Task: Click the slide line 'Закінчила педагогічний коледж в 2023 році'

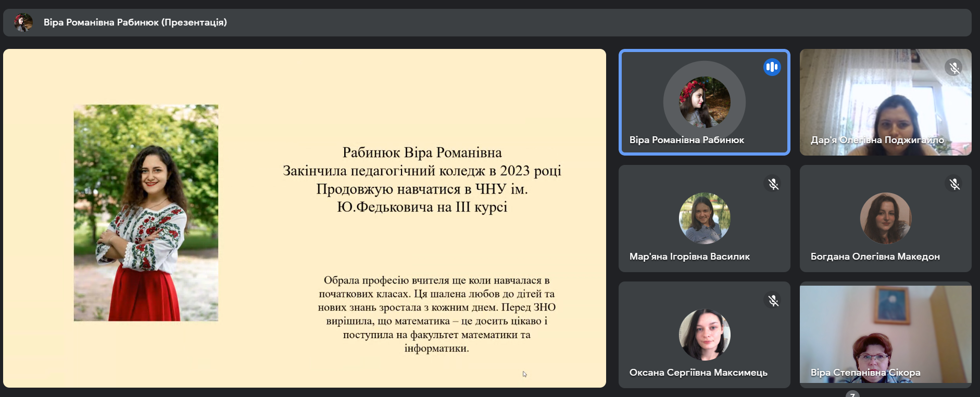Action: pyautogui.click(x=422, y=171)
